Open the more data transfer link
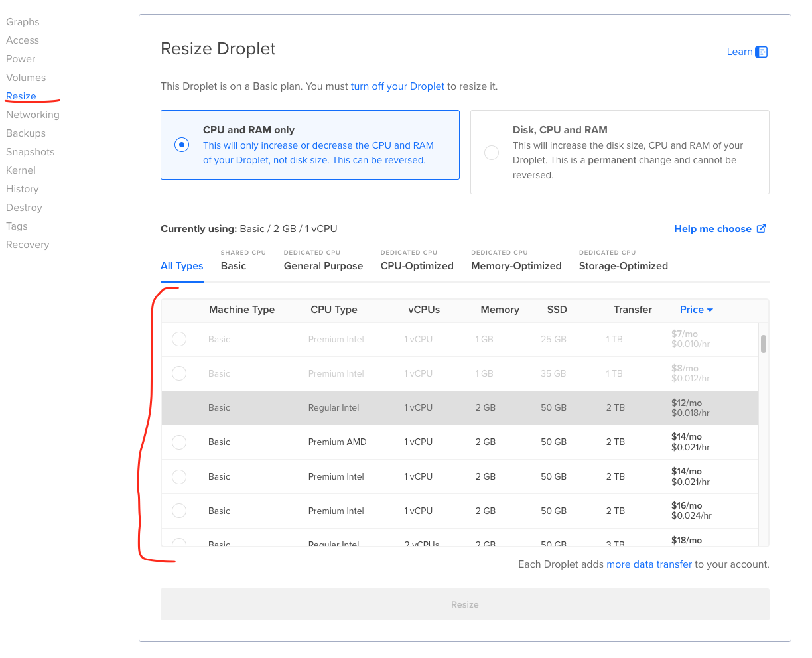The height and width of the screenshot is (658, 812). pos(649,564)
